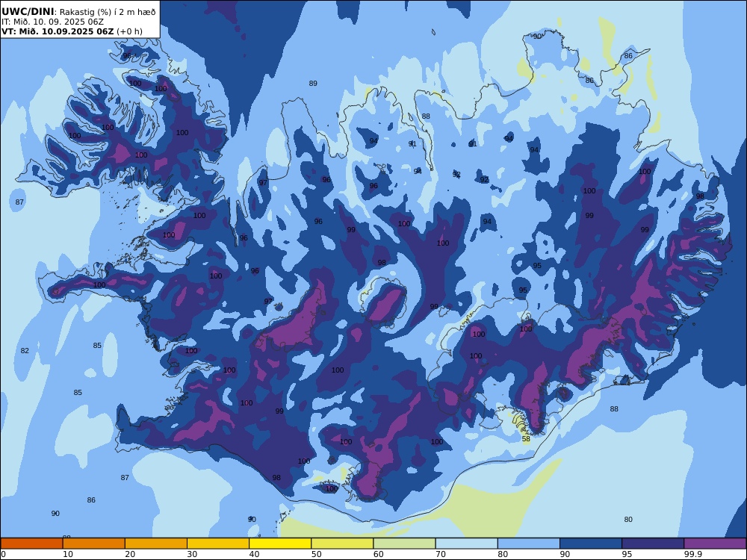Image resolution: width=747 pixels, height=560 pixels.
Task: Select the 'IT: Mið. 10. 09. 2025 06Z' line
Action: pos(52,22)
